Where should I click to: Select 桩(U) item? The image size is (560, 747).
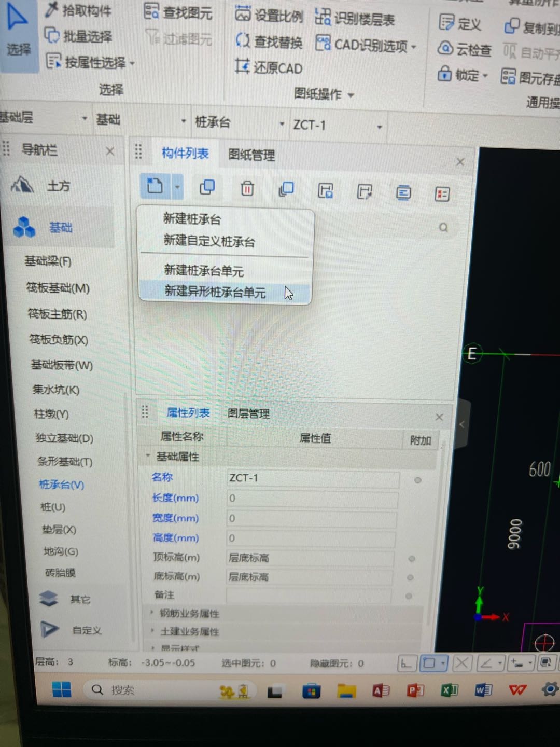[x=53, y=507]
